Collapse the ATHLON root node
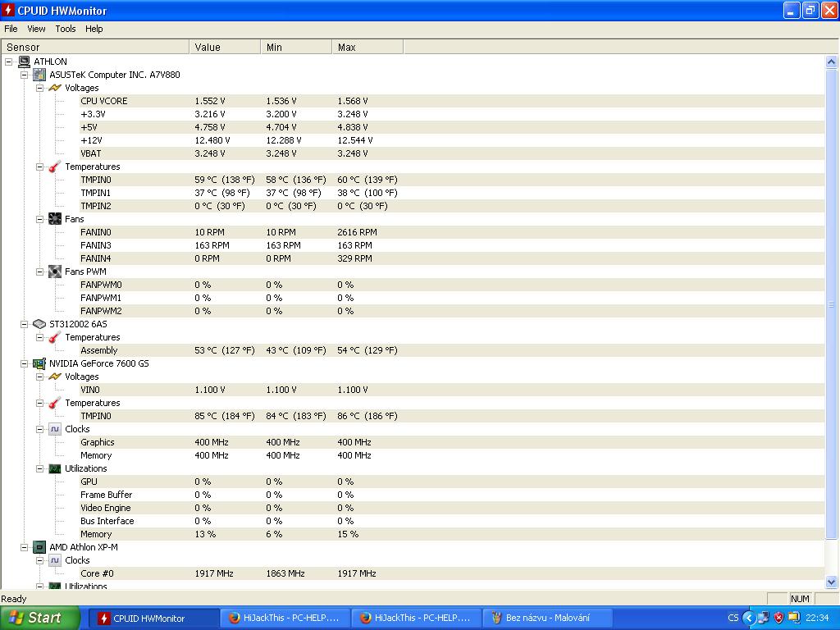Viewport: 840px width, 630px height. click(9, 62)
